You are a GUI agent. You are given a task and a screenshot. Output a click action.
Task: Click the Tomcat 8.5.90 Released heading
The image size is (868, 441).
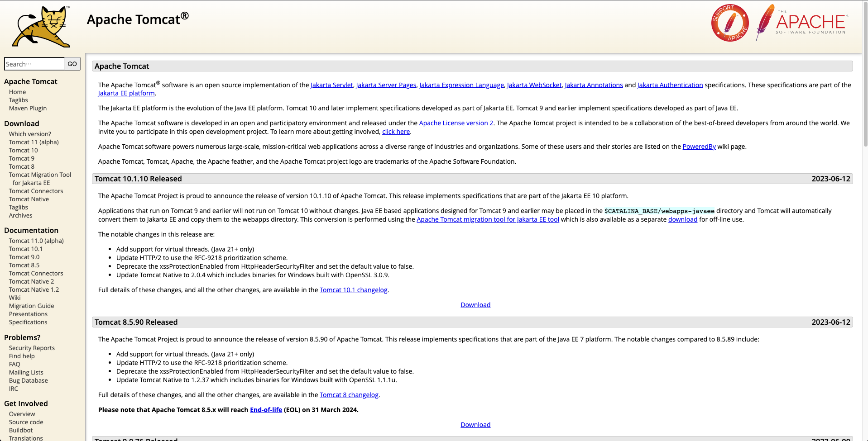136,322
